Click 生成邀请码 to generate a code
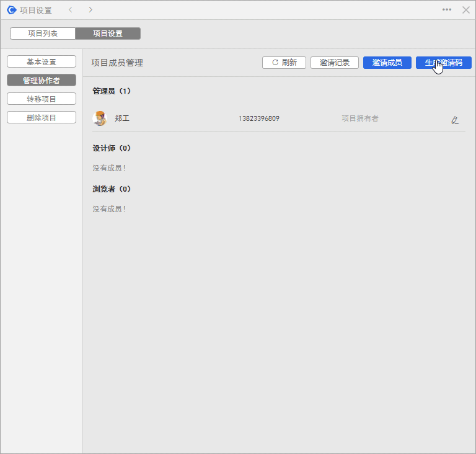This screenshot has width=476, height=454. (x=444, y=63)
